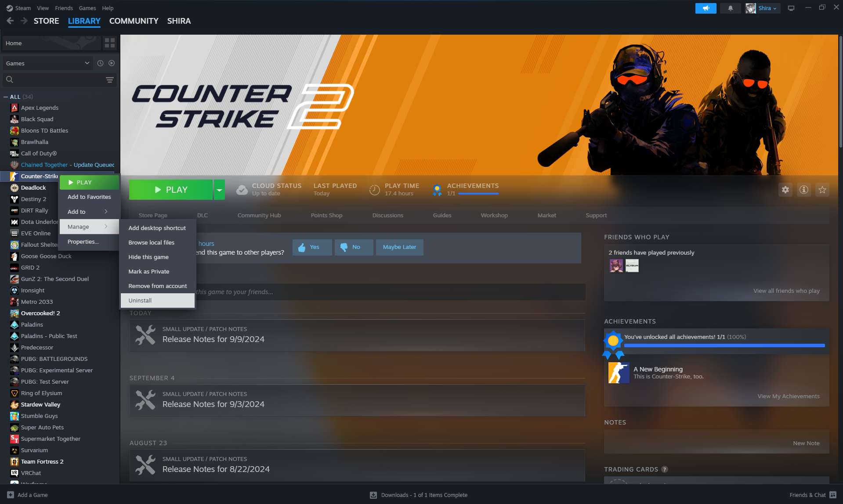The width and height of the screenshot is (843, 504).
Task: Click the cloud status icon
Action: [x=242, y=190]
